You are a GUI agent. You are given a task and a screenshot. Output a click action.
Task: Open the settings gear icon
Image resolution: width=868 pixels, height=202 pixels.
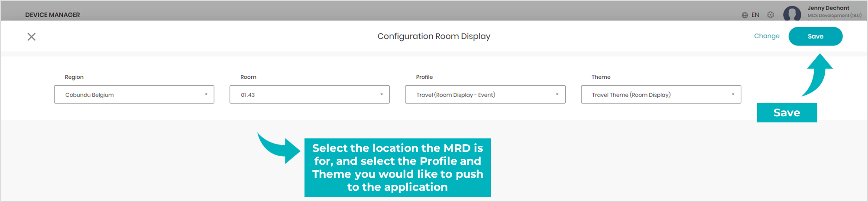coord(771,15)
